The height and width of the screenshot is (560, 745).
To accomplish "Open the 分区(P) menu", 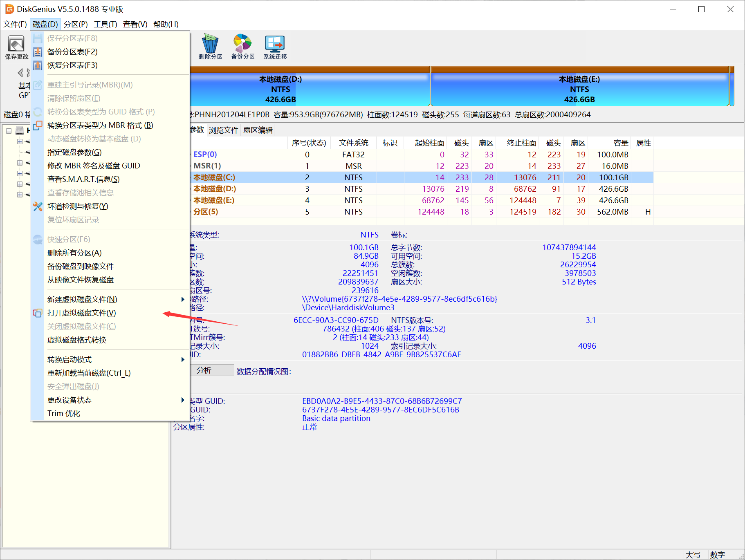I will pos(76,24).
